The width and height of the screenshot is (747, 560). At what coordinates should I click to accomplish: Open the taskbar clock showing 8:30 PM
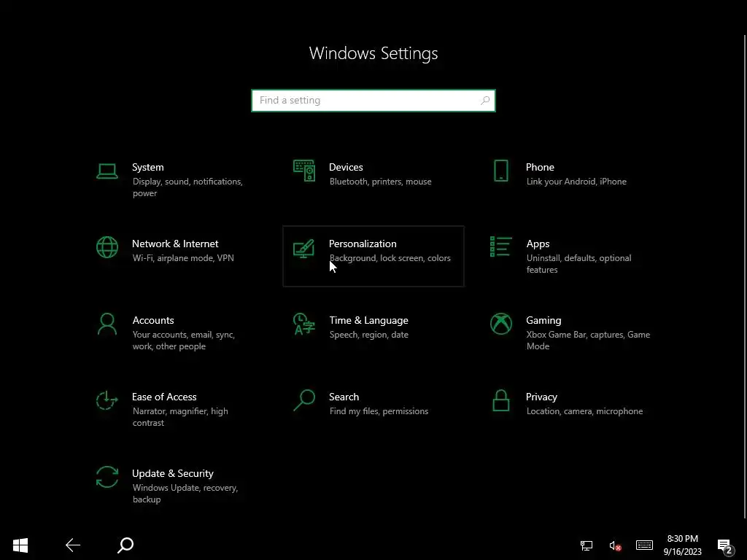(x=682, y=545)
